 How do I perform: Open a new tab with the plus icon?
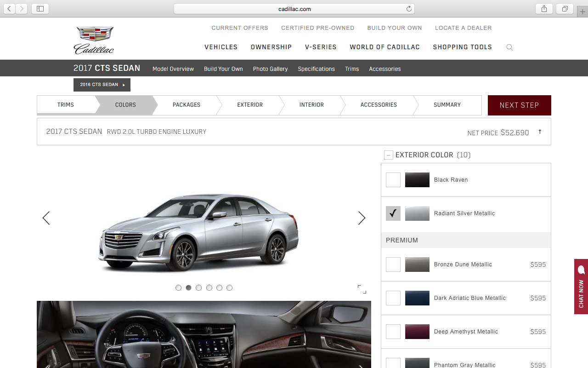(x=582, y=12)
